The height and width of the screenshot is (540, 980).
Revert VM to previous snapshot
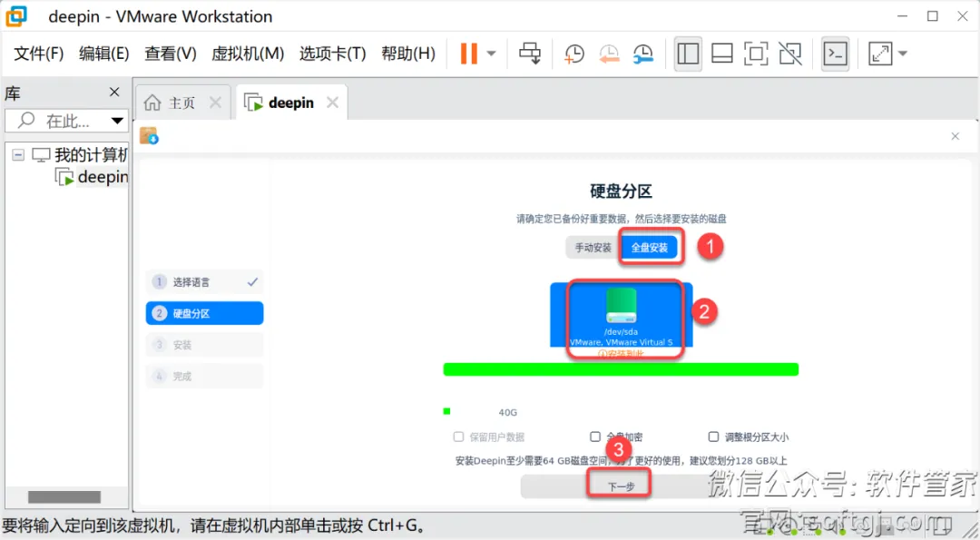(x=608, y=54)
